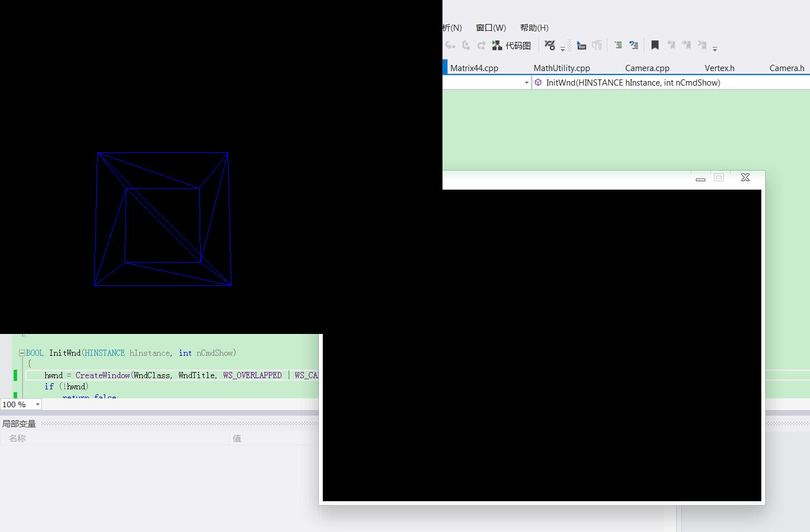Click the comment selected lines icon
Screen dimensions: 810x532
pyautogui.click(x=634, y=45)
